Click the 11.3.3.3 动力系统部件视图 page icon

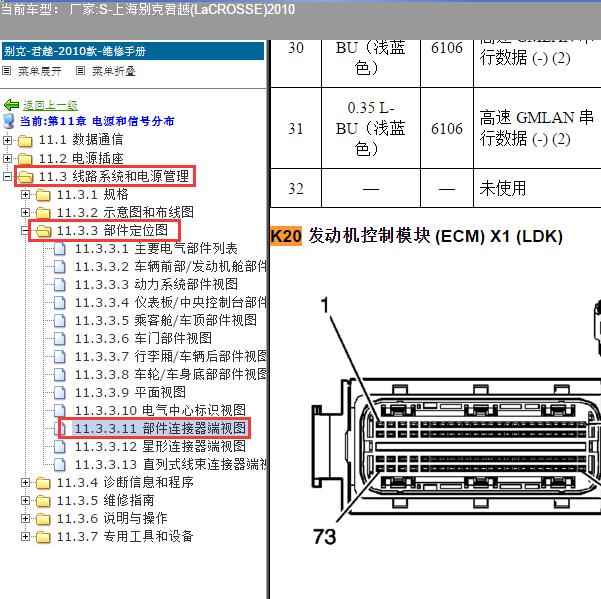tap(60, 284)
